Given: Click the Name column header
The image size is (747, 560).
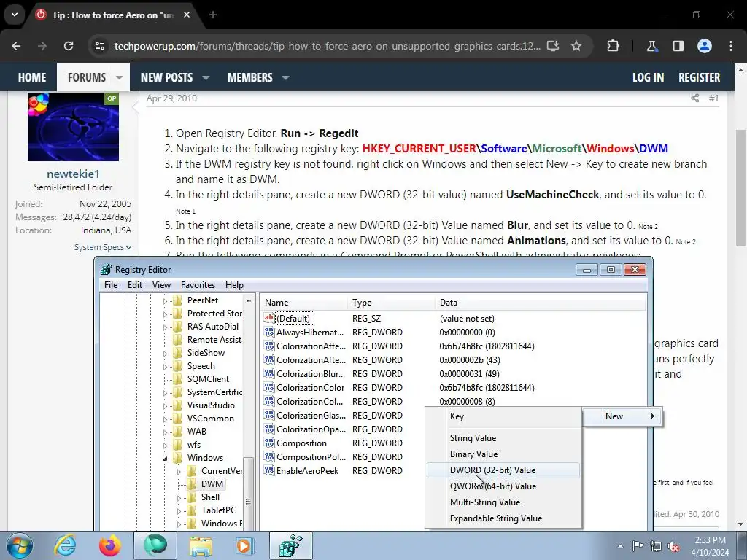Looking at the screenshot, I should pos(304,303).
